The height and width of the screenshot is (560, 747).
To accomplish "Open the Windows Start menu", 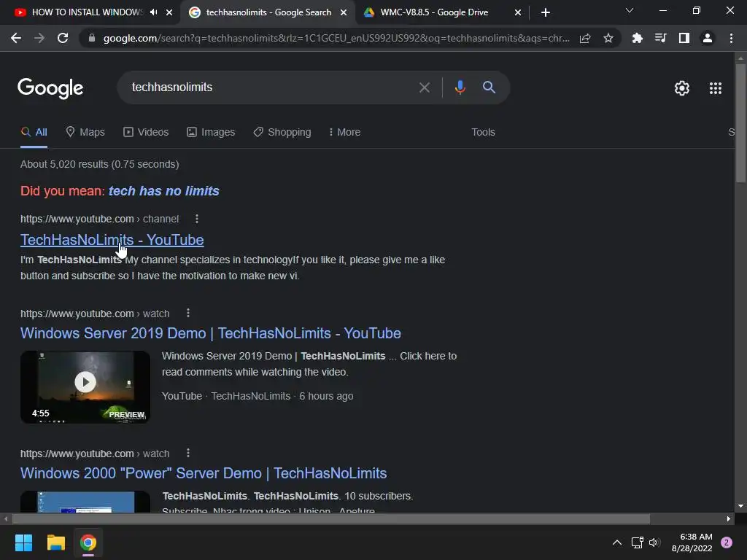I will pyautogui.click(x=23, y=542).
